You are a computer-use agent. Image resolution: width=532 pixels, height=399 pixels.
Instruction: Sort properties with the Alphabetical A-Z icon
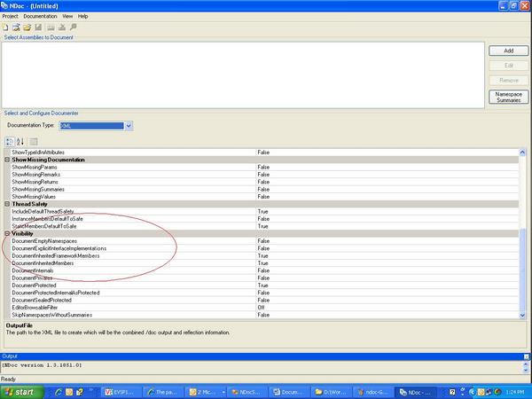(20, 142)
